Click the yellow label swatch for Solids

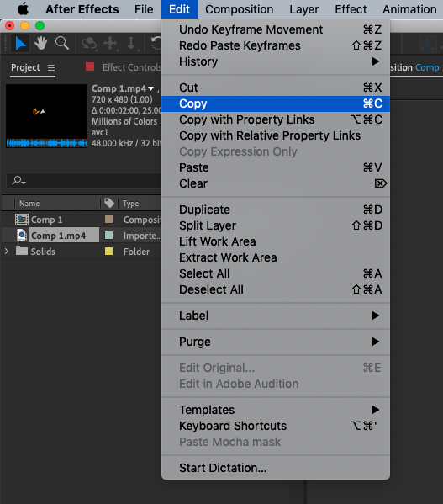coord(108,252)
